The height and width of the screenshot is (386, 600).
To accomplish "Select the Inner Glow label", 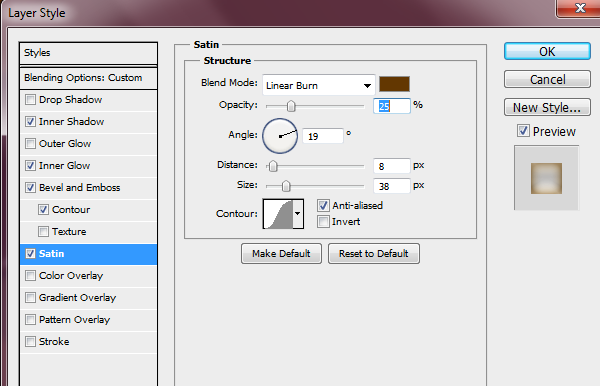I will [x=64, y=166].
